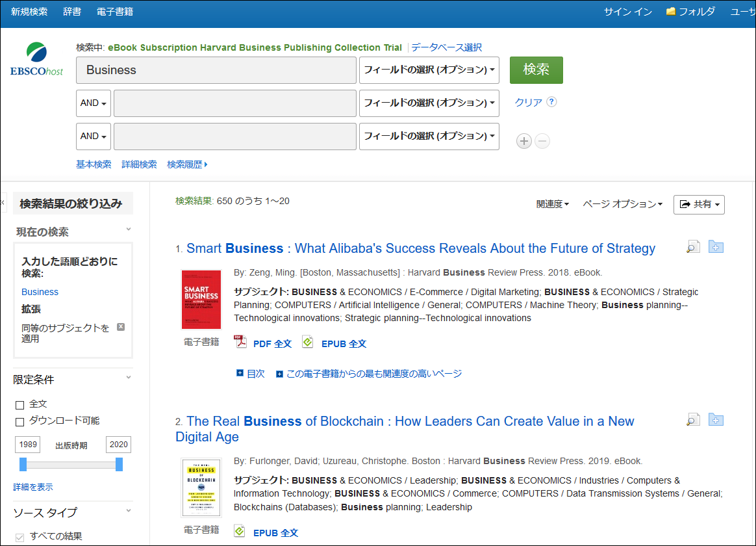The width and height of the screenshot is (756, 546).
Task: Click the EBSCOhost logo
Action: [x=36, y=59]
